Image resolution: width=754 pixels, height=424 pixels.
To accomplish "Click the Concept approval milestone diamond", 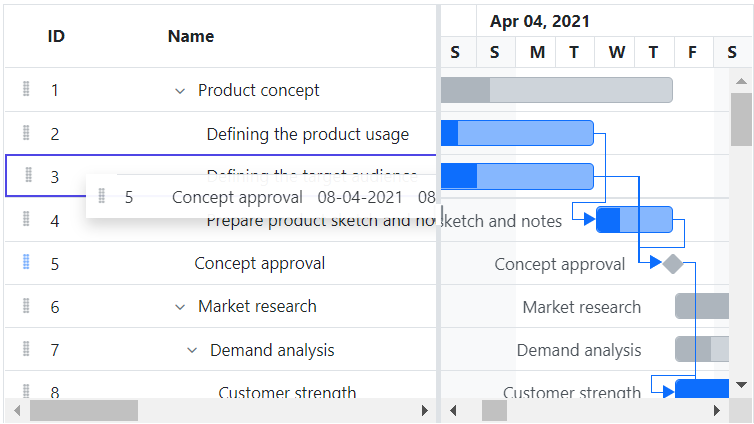I will pos(673,264).
